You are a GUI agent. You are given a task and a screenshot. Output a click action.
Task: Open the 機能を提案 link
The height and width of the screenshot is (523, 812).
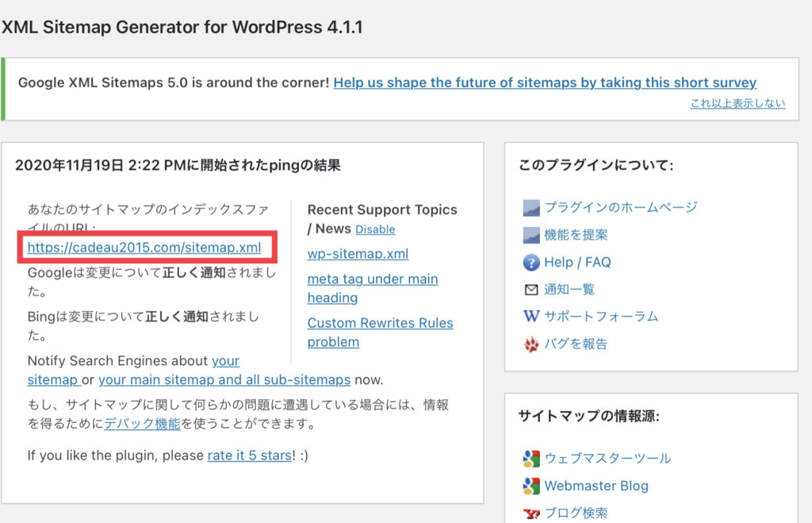tap(576, 235)
